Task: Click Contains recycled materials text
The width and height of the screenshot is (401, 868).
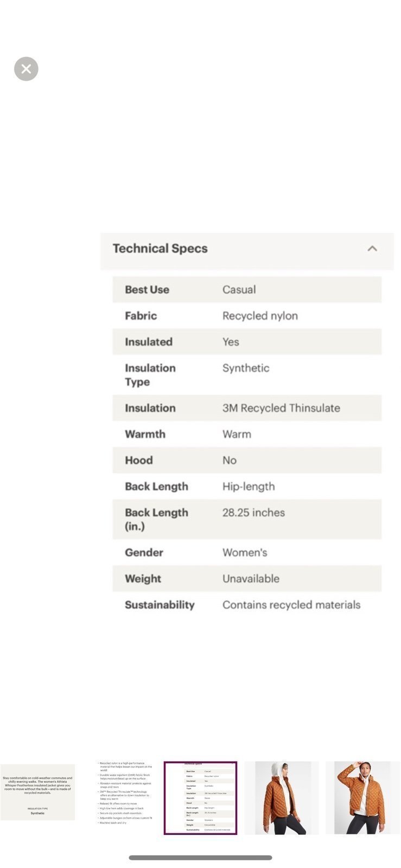Action: [291, 605]
